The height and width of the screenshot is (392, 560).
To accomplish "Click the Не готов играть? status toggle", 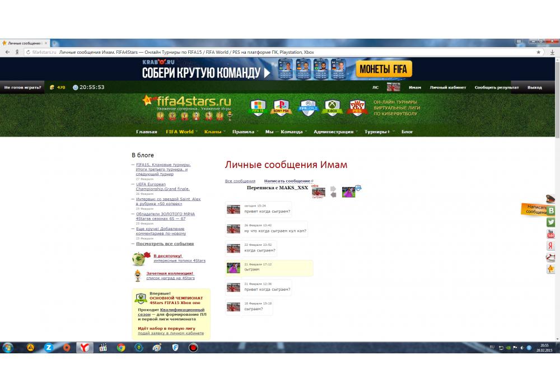I will [x=22, y=87].
